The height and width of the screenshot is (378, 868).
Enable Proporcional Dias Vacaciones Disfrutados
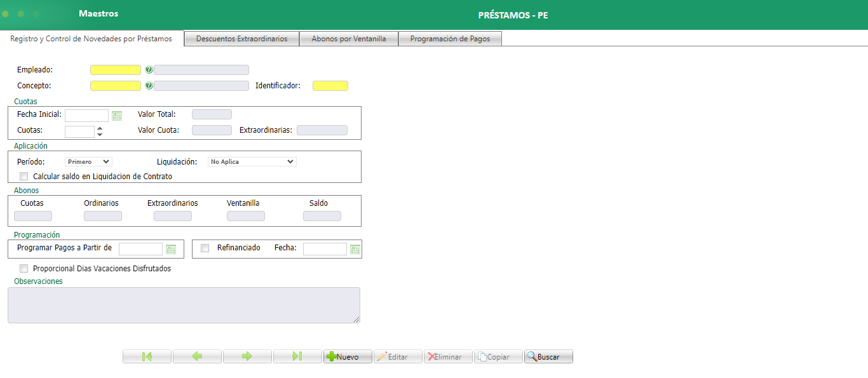tap(24, 268)
